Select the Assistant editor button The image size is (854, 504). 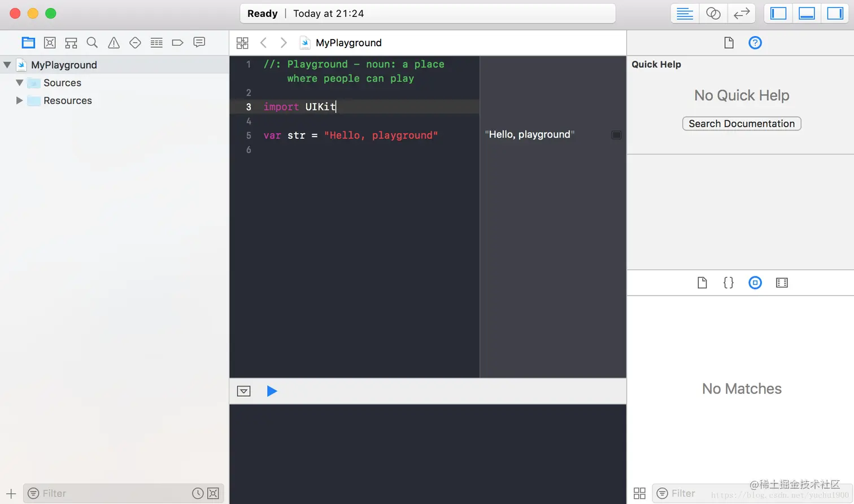(713, 14)
